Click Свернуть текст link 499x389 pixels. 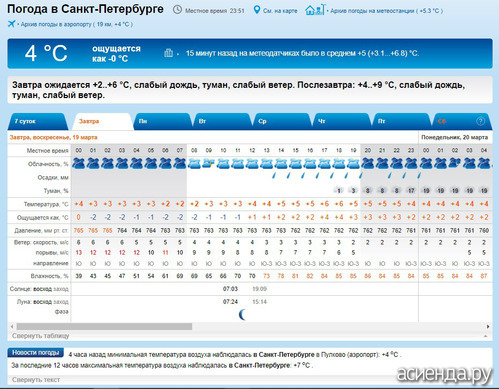click(36, 380)
